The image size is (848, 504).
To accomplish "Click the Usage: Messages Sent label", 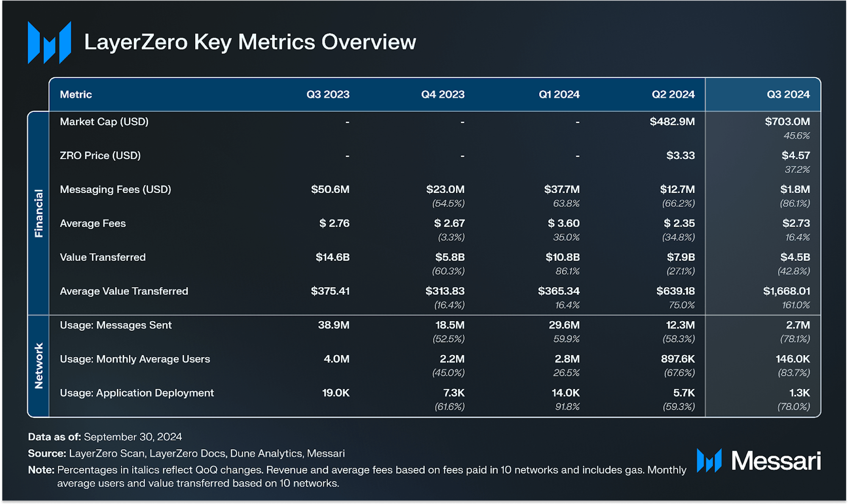I will point(116,325).
